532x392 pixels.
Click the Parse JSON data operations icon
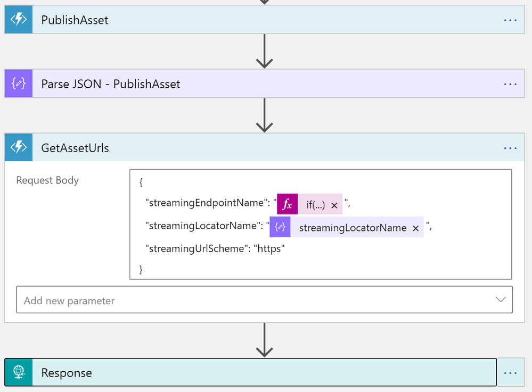(19, 84)
